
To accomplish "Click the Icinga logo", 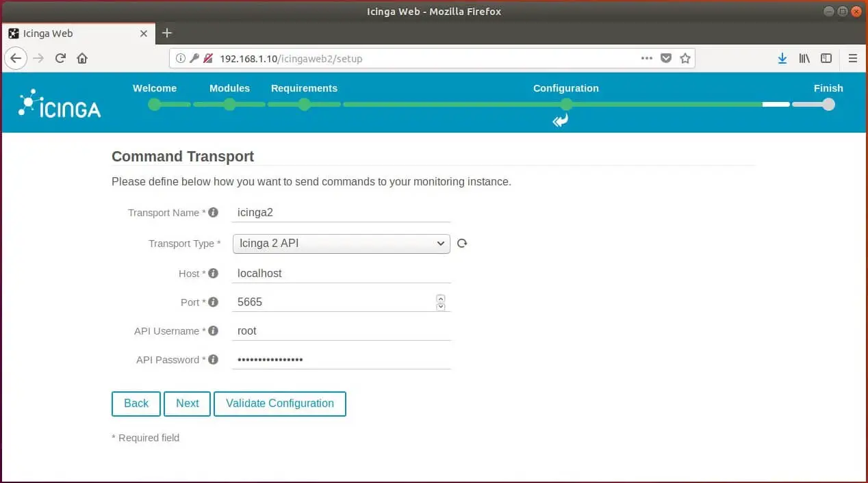I will (x=60, y=103).
